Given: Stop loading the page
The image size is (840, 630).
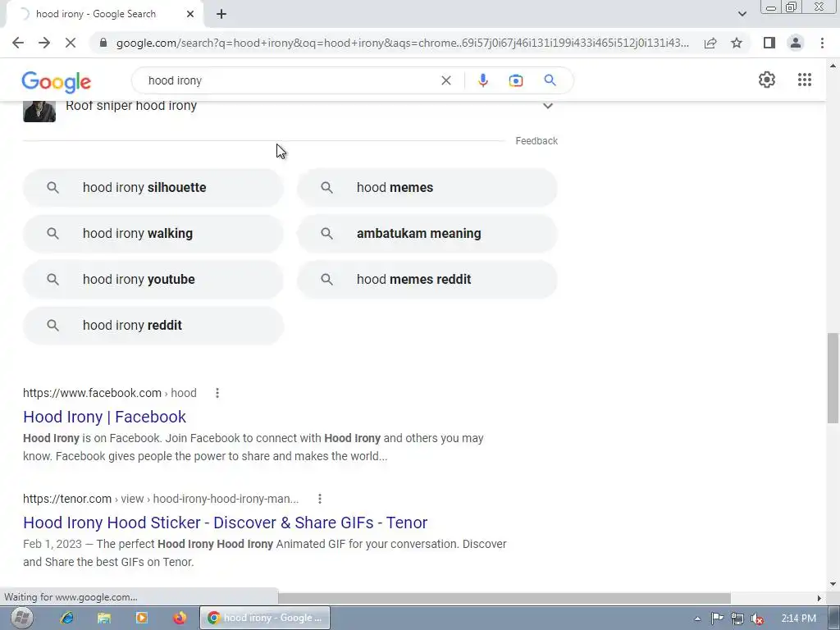Looking at the screenshot, I should 71,43.
